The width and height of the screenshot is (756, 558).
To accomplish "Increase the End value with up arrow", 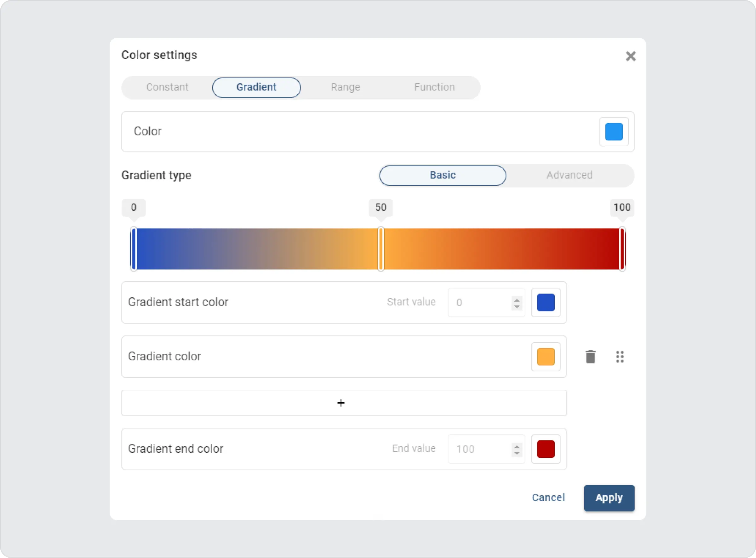I will (517, 446).
